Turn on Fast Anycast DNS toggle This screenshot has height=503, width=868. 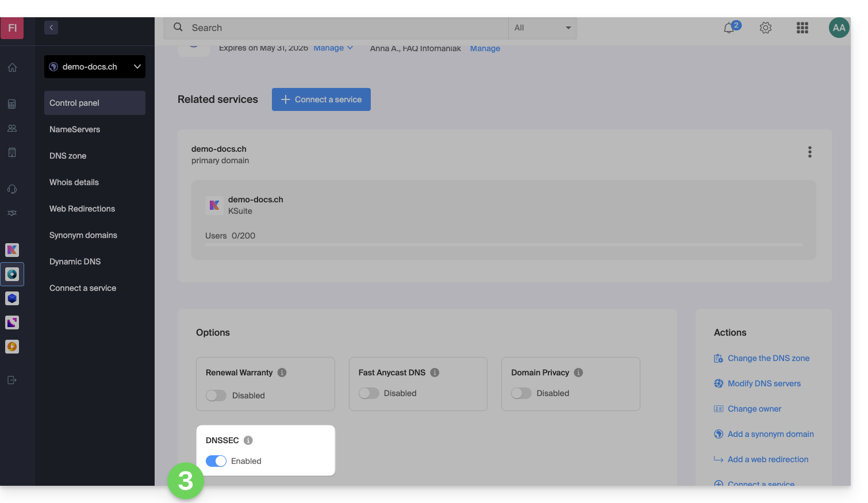(x=368, y=393)
